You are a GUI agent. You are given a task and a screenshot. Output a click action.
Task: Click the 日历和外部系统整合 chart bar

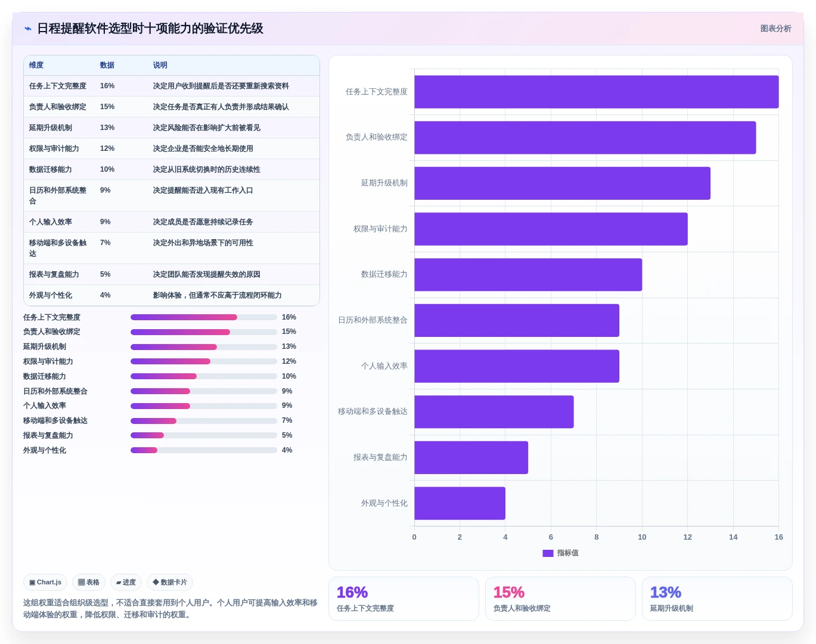[x=517, y=320]
